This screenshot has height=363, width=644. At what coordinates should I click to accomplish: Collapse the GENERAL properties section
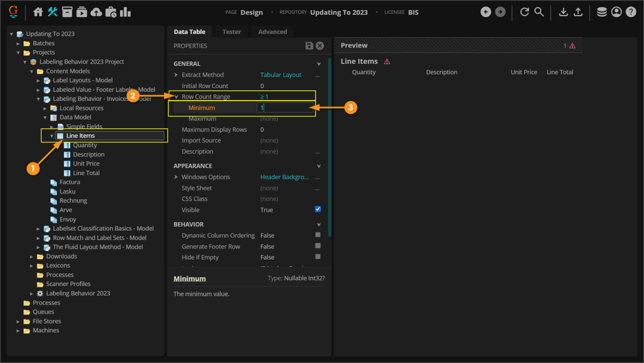click(318, 64)
